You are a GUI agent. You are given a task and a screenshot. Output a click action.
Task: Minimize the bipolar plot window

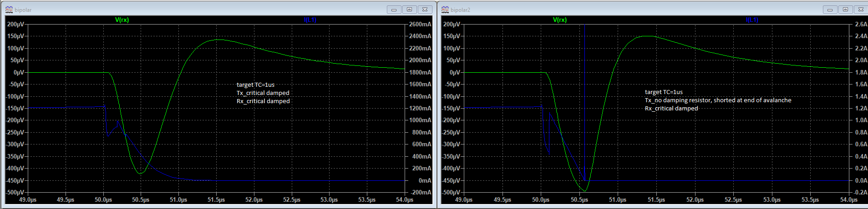pyautogui.click(x=394, y=10)
